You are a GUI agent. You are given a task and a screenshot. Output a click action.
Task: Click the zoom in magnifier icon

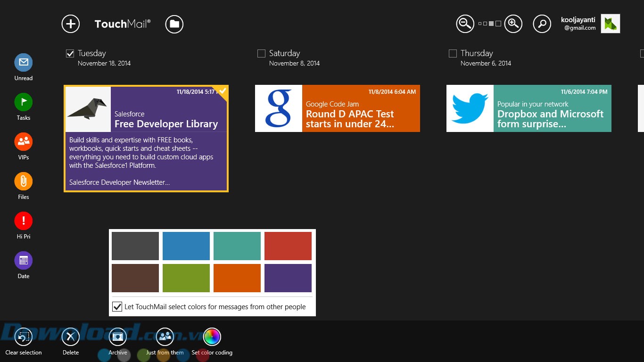click(513, 24)
